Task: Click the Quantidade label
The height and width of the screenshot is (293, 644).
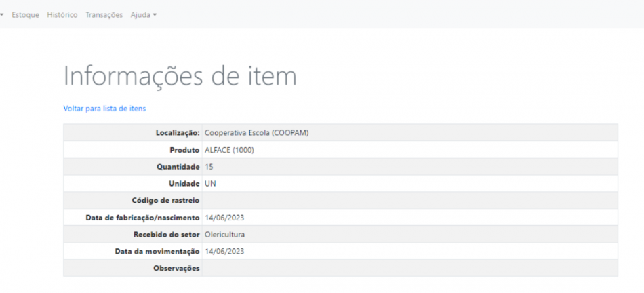Action: coord(178,167)
